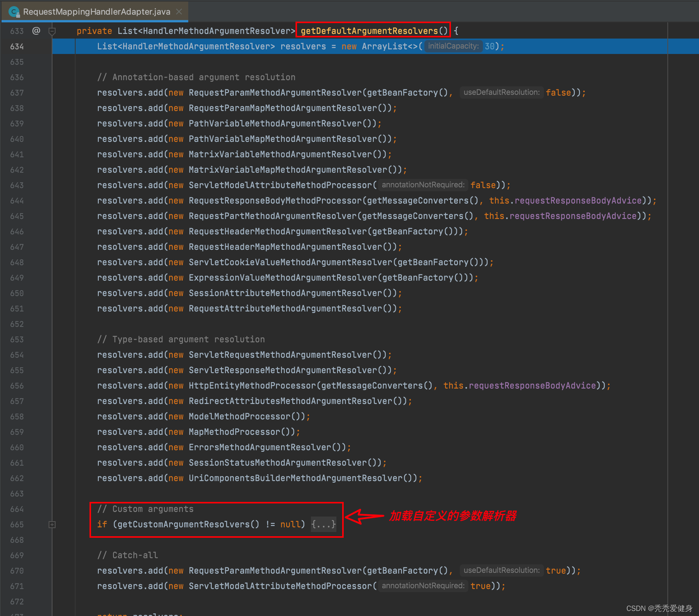Click ExpressionValueMethodArgumentResolver on line 649
Viewport: 699px width, 616px height.
pos(283,278)
